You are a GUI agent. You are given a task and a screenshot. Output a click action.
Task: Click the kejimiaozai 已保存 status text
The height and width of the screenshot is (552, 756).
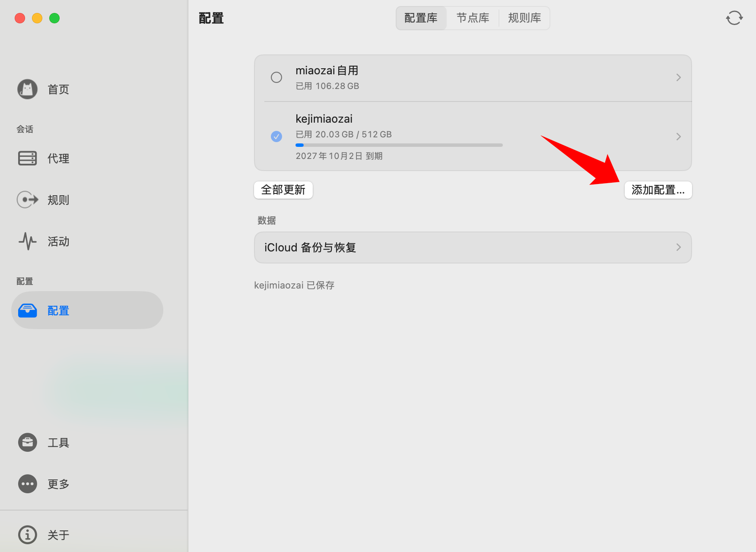click(x=294, y=285)
